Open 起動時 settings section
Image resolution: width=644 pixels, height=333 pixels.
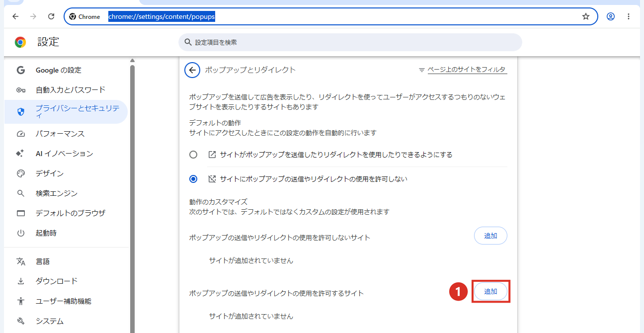pyautogui.click(x=66, y=233)
